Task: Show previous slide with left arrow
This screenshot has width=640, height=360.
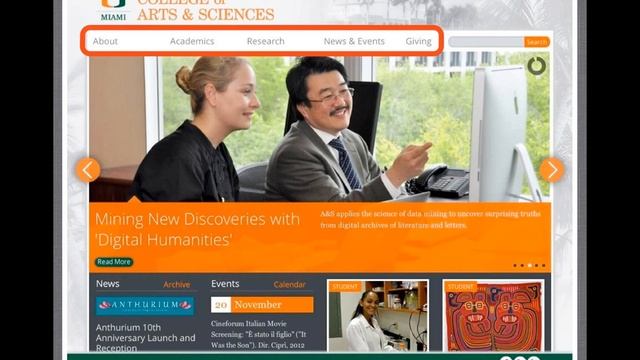Action: (88, 170)
